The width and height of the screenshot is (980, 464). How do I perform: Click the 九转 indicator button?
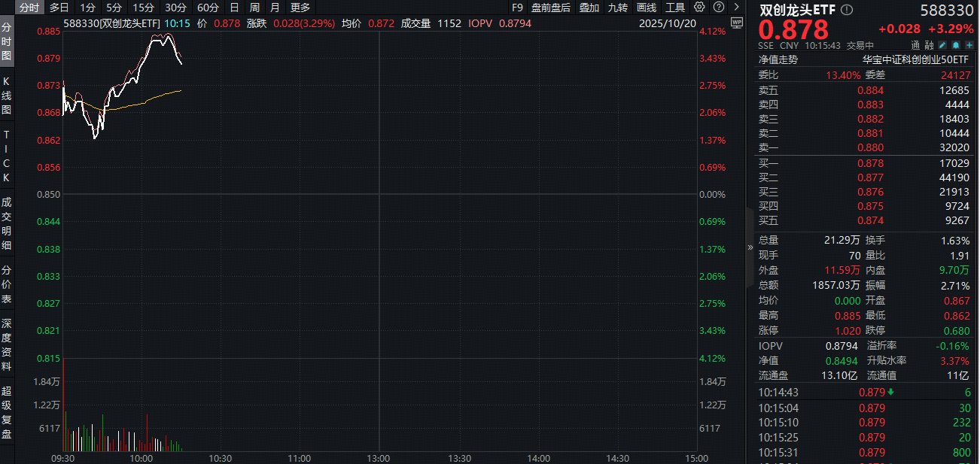(x=618, y=8)
